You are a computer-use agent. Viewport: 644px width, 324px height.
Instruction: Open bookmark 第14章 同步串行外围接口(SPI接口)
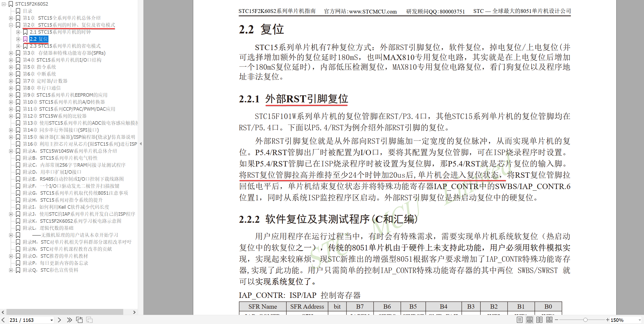tap(61, 130)
